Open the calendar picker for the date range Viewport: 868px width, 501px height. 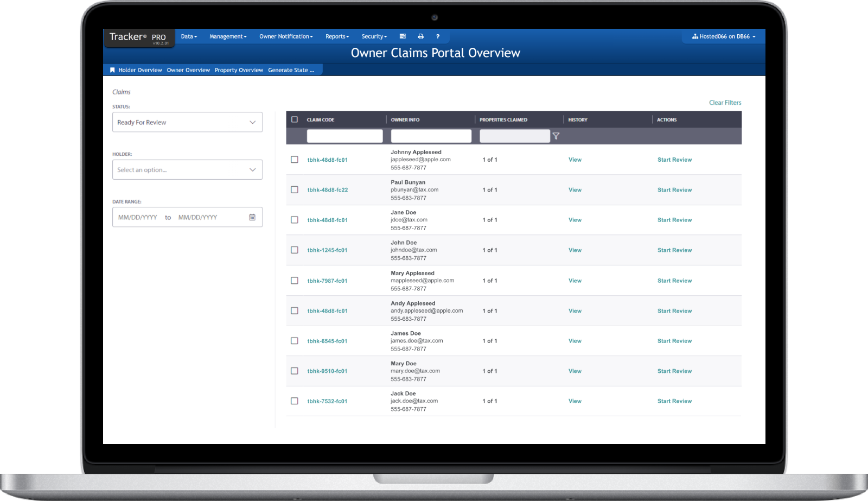252,217
